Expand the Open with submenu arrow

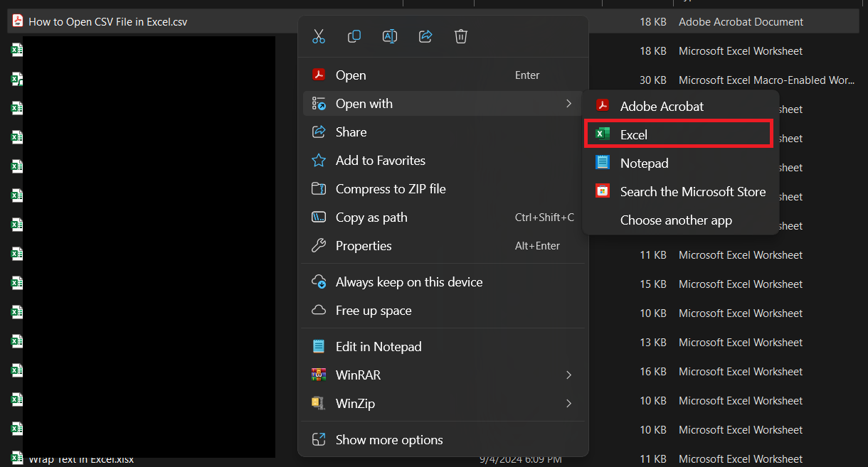[568, 104]
